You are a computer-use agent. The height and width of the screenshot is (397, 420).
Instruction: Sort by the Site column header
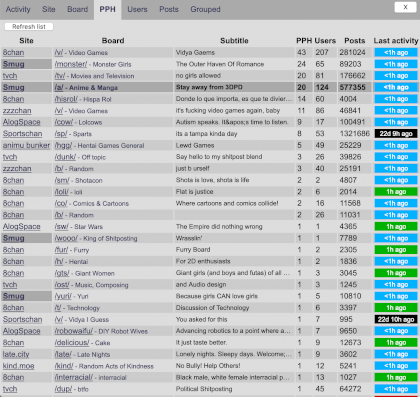click(26, 41)
